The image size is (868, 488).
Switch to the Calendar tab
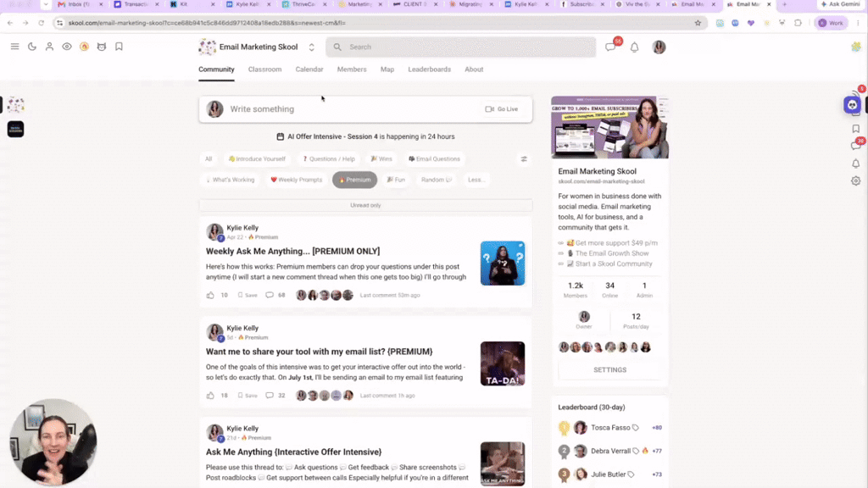(x=309, y=69)
